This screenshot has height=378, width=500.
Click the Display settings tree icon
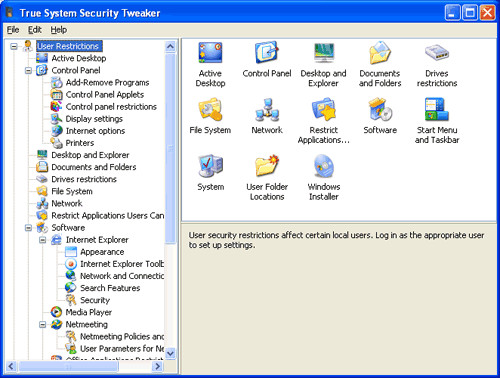tap(56, 119)
